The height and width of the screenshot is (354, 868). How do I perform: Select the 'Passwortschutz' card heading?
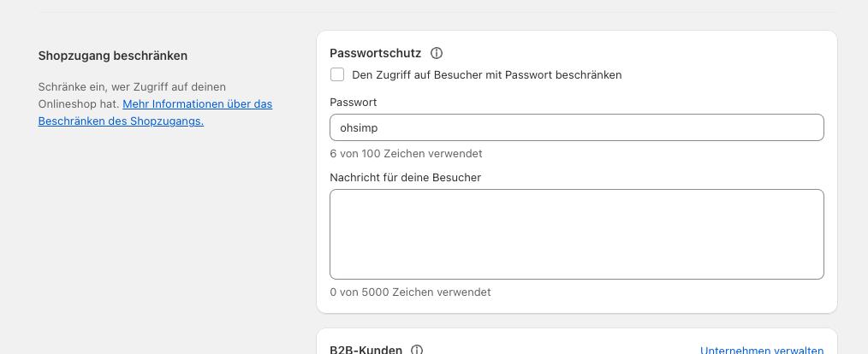tap(375, 53)
